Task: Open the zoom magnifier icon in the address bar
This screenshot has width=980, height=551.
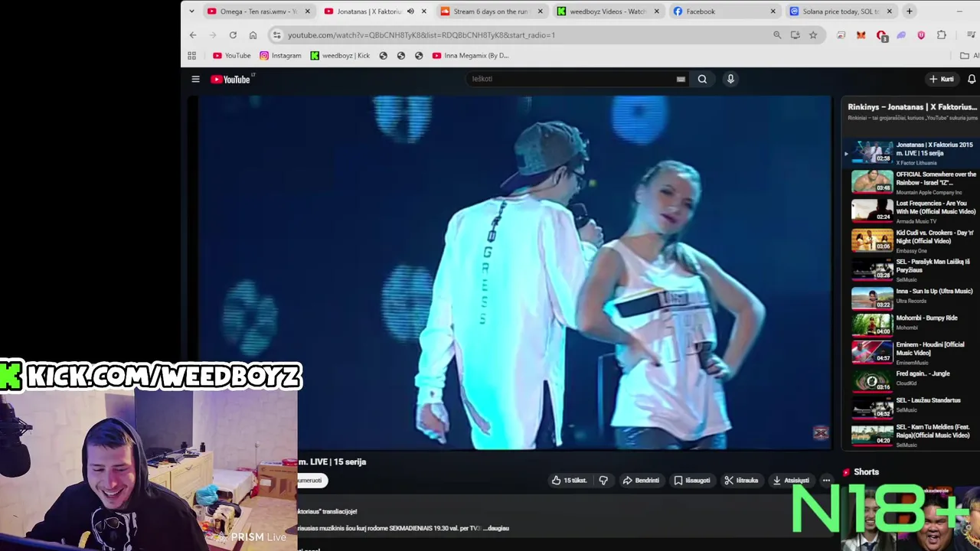Action: 777,34
